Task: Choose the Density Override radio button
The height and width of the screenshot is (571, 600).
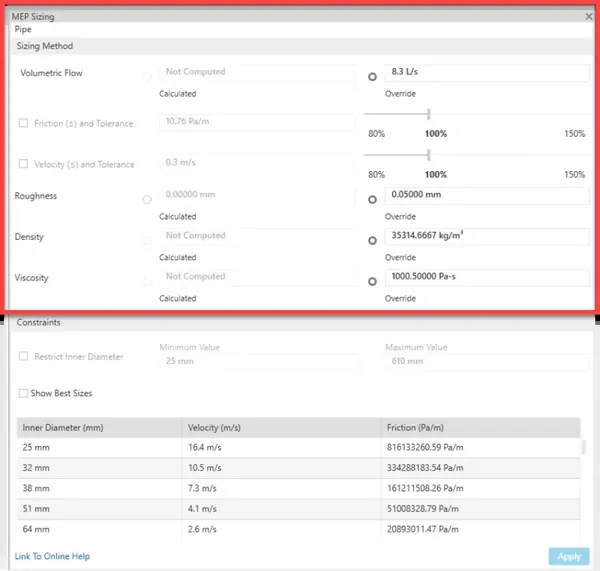Action: [372, 240]
